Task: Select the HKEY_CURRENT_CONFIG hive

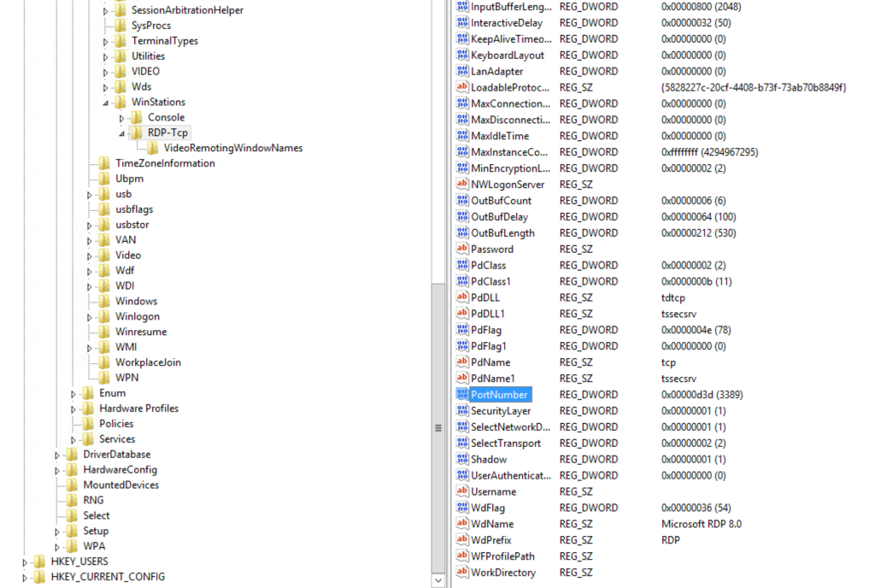Action: pyautogui.click(x=108, y=576)
